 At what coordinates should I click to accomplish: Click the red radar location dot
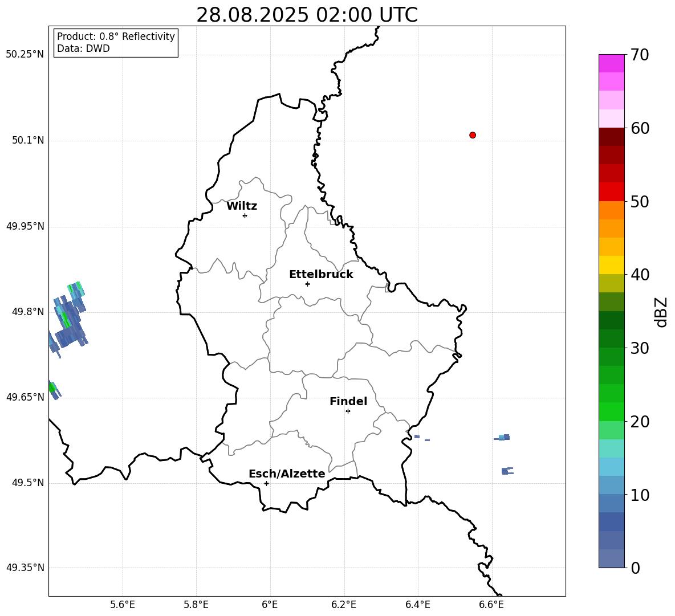(x=473, y=135)
